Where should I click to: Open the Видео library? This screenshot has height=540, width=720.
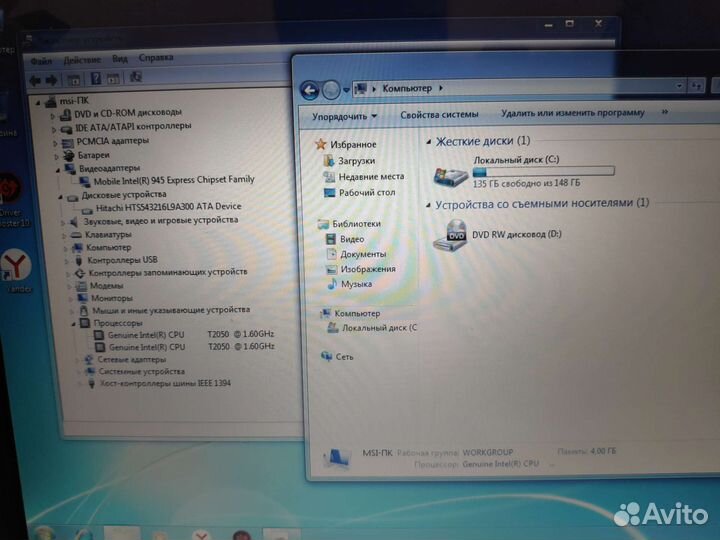352,239
